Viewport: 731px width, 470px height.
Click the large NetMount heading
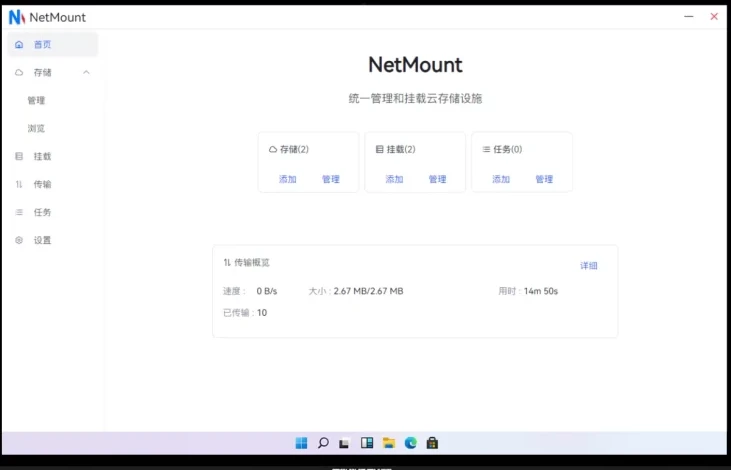[x=415, y=65]
